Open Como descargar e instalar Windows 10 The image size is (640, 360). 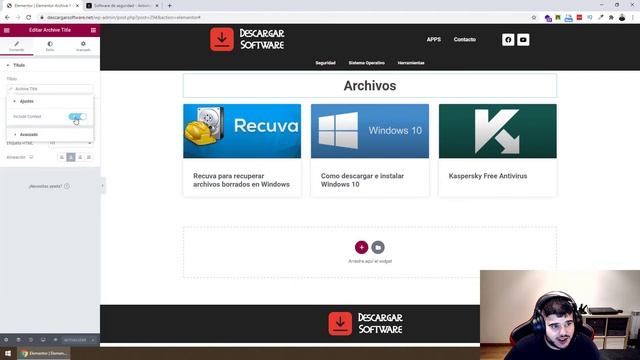(362, 180)
